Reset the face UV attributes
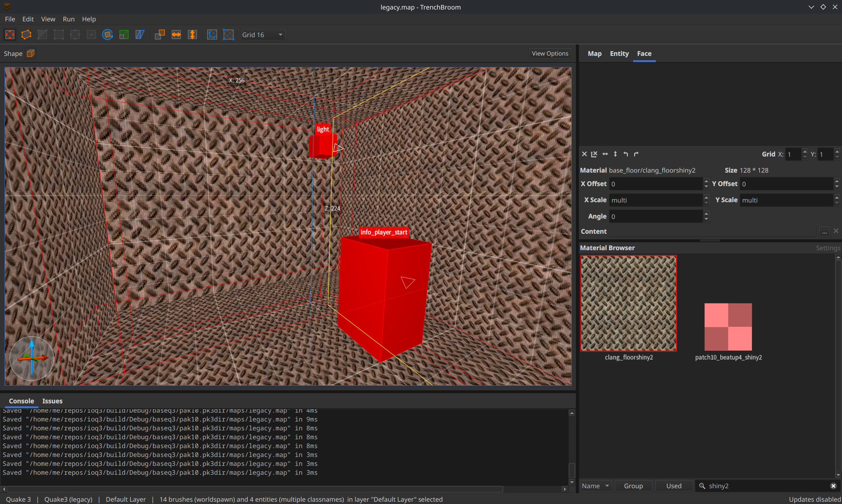The height and width of the screenshot is (504, 842). 584,154
